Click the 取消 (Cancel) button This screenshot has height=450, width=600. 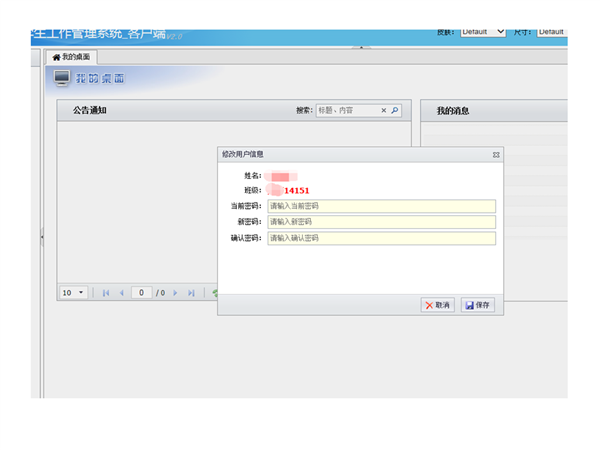438,305
